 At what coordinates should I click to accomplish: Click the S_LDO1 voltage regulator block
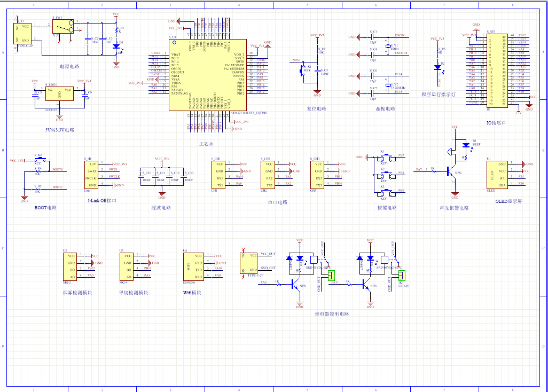[59, 93]
